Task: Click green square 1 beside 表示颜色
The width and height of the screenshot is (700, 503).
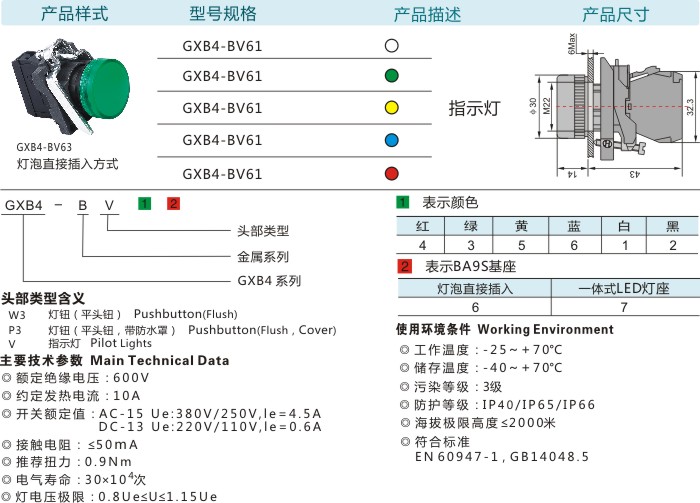Action: (404, 202)
